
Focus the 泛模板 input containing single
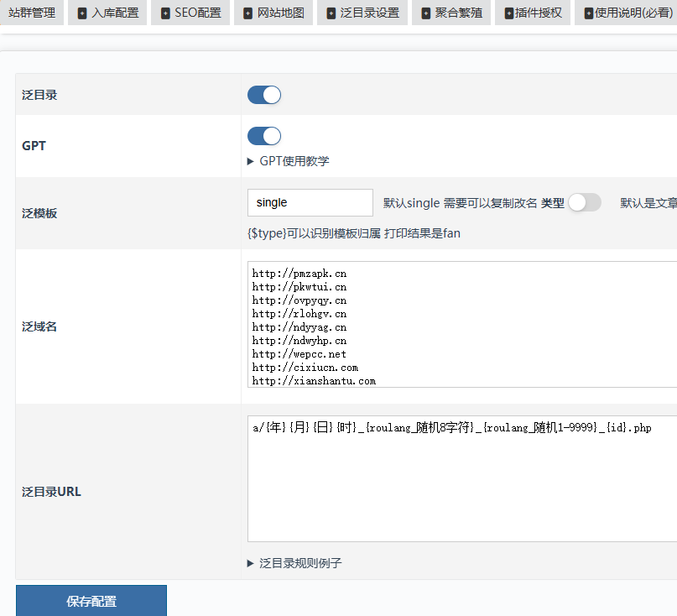point(310,202)
